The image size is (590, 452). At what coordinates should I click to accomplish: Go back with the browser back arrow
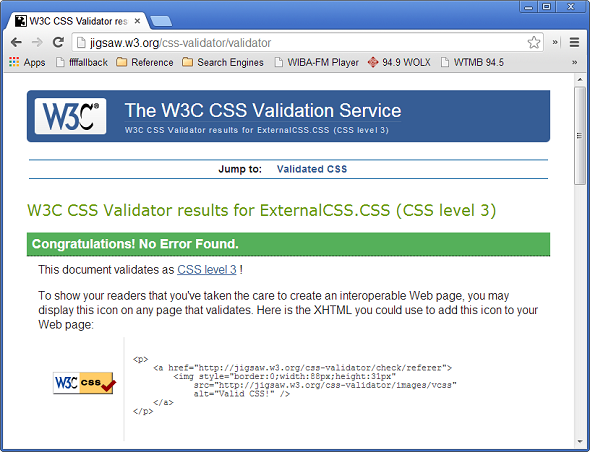[16, 42]
